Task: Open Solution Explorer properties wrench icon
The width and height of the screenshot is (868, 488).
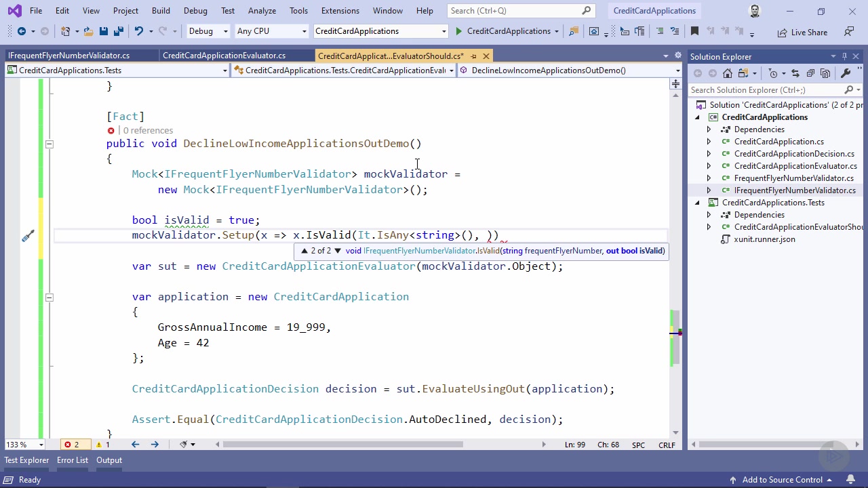Action: click(846, 73)
